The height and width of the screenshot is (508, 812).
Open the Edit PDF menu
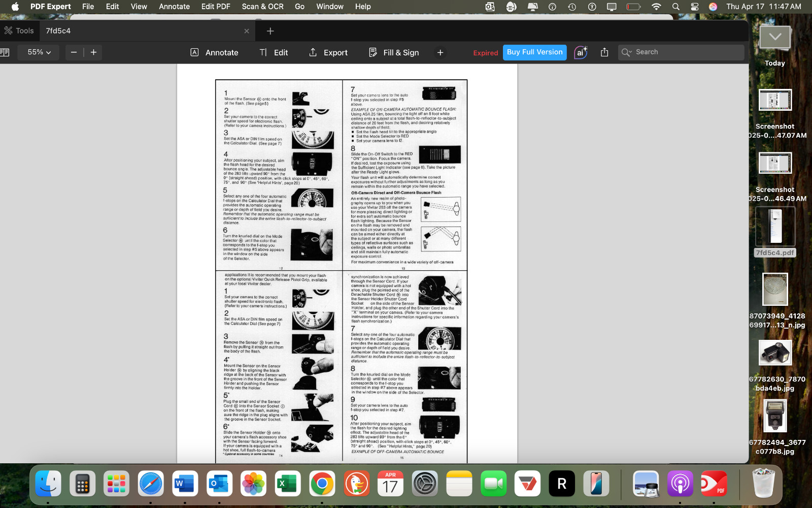[216, 7]
